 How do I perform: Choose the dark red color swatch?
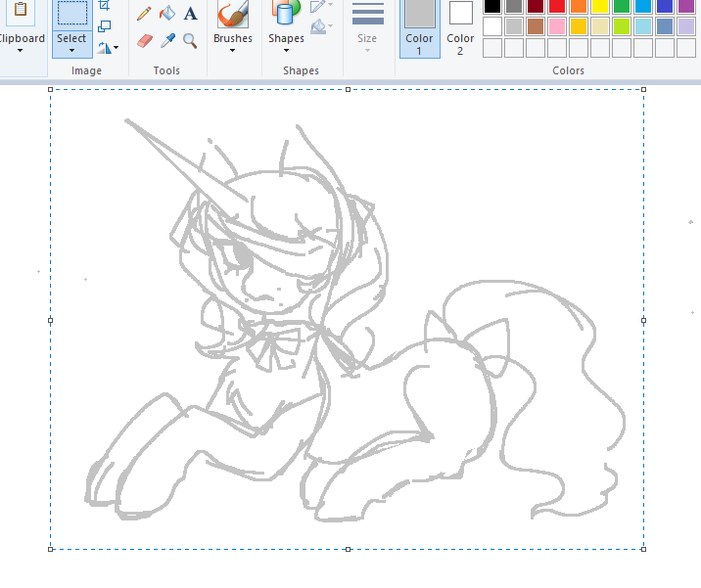coord(536,6)
